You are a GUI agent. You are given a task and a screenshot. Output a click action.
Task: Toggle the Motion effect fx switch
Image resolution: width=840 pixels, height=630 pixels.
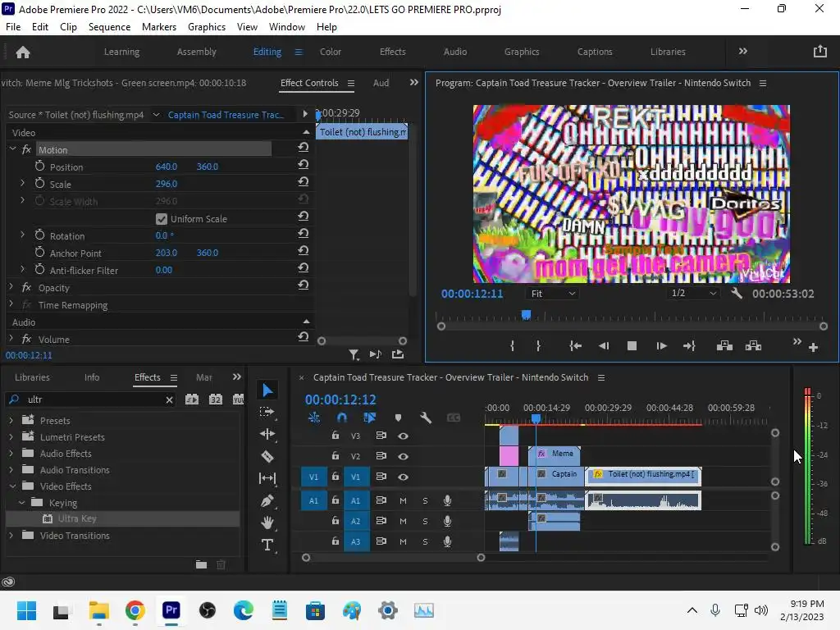[x=26, y=150]
